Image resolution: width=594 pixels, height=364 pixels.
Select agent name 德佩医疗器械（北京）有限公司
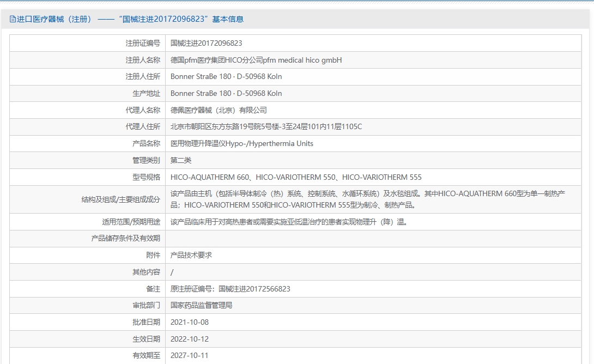[x=219, y=110]
